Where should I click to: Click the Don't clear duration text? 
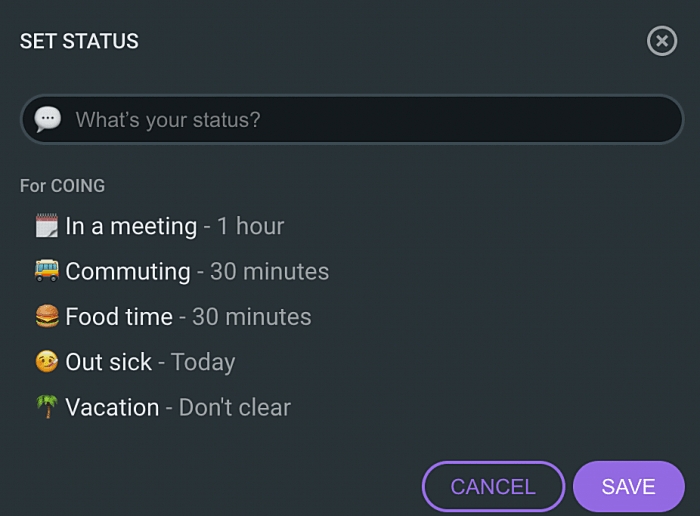[x=235, y=407]
